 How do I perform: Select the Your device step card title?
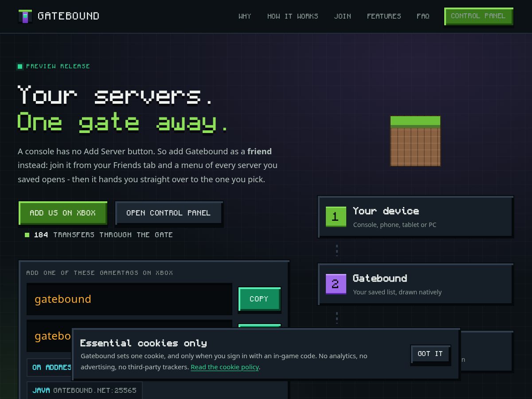pos(386,211)
